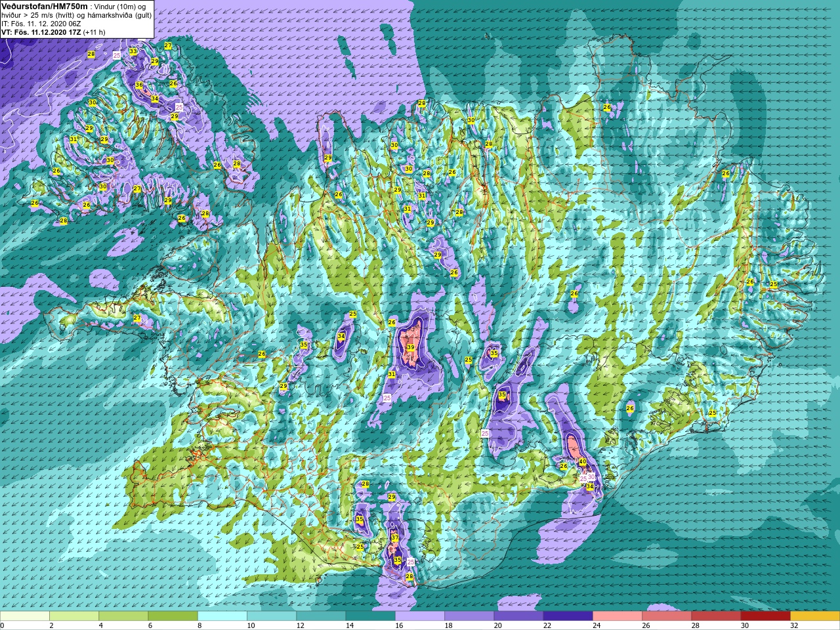The image size is (840, 630).
Task: Click the yellow gust marker reading 33
Action: point(133,51)
